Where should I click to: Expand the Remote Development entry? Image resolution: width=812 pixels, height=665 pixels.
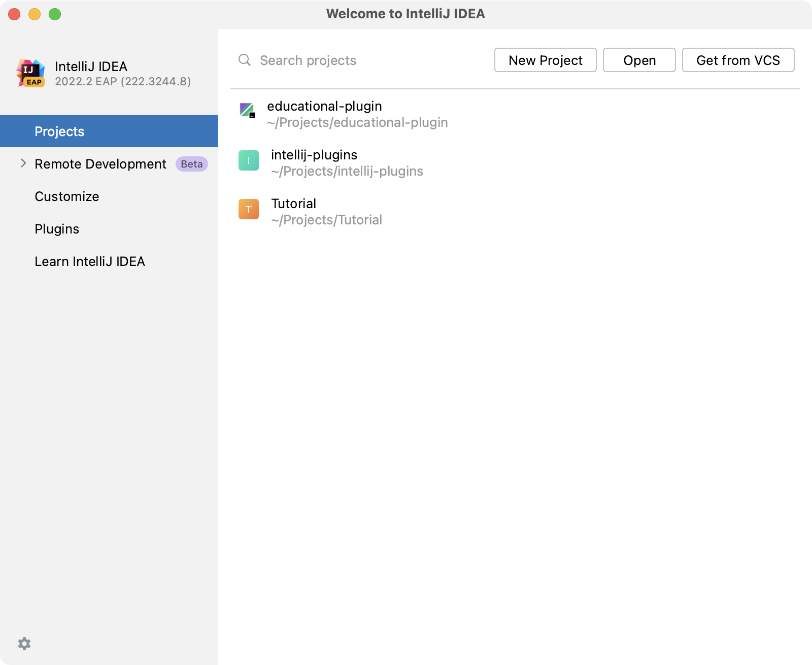point(22,163)
